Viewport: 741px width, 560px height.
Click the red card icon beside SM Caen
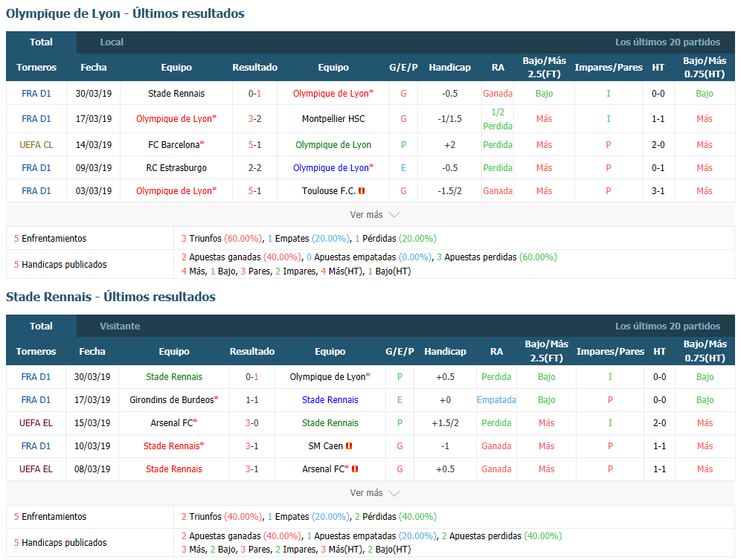click(349, 445)
